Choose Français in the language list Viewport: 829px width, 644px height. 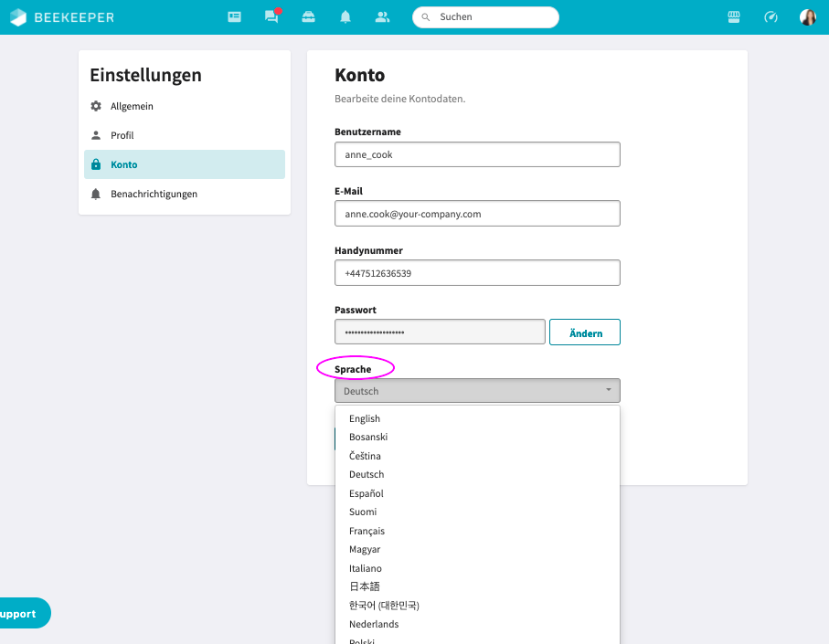click(367, 531)
